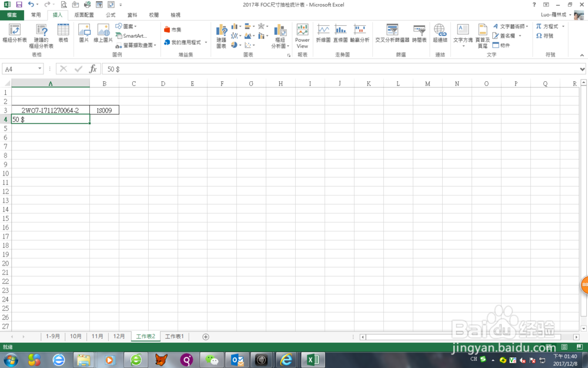Click the vertical scrollbar down arrow
Image resolution: width=588 pixels, height=368 pixels.
(x=583, y=329)
